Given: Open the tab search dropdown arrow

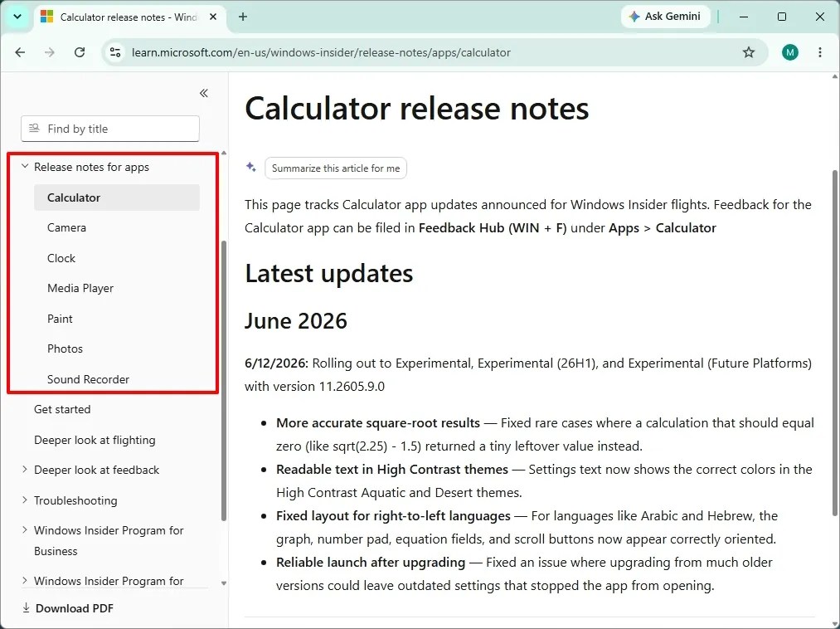Looking at the screenshot, I should tap(17, 17).
